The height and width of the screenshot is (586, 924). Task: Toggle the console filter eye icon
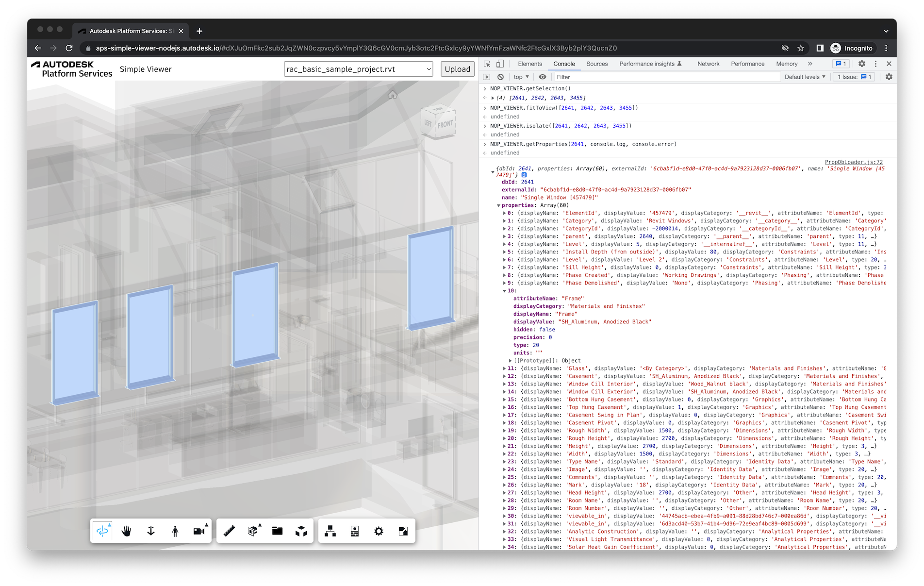pos(542,77)
